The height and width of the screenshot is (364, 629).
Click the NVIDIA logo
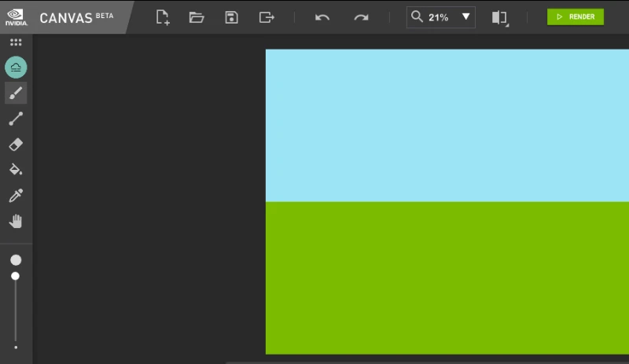point(16,17)
